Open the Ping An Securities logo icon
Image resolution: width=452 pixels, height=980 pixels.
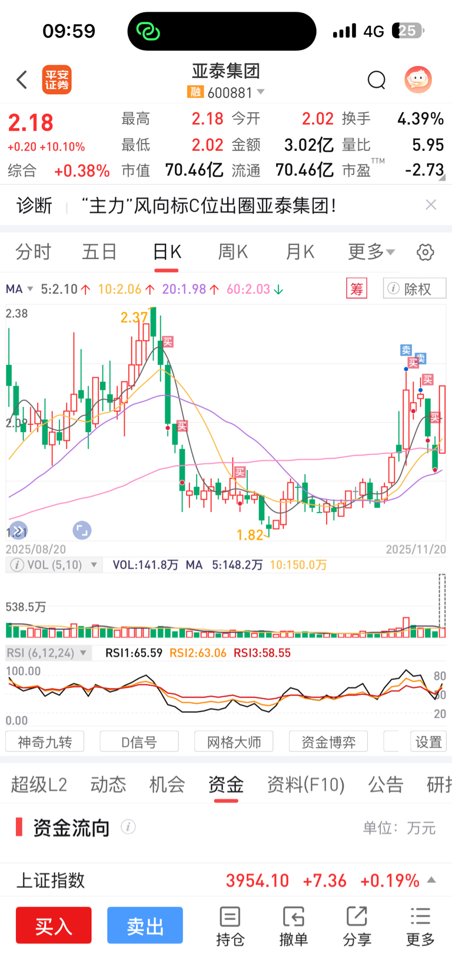[x=56, y=79]
